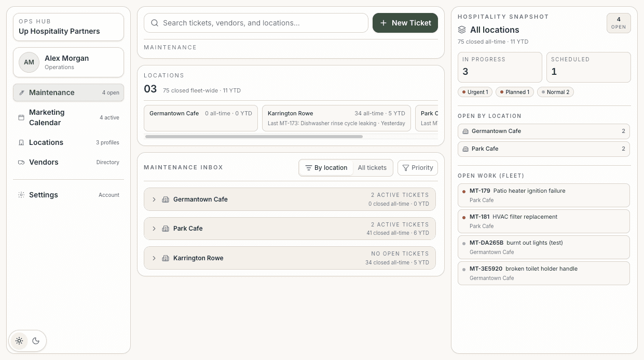Expand the Karrington Rowe chevron
Image resolution: width=644 pixels, height=360 pixels.
click(x=154, y=258)
